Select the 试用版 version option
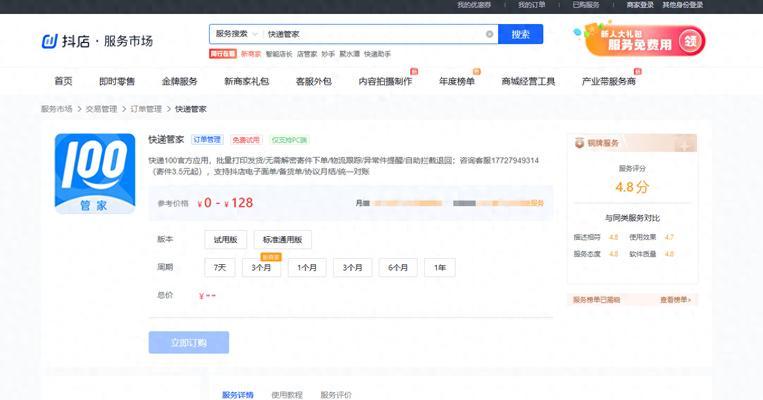The height and width of the screenshot is (400, 763). pyautogui.click(x=225, y=239)
